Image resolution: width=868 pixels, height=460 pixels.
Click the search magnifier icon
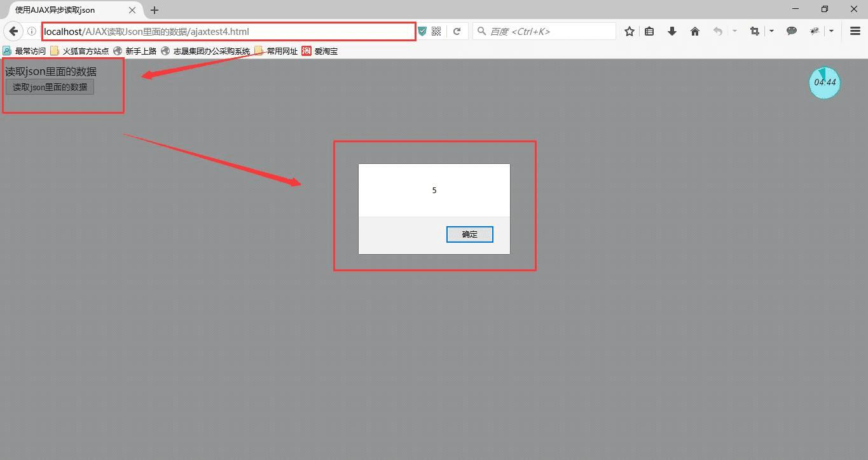481,31
